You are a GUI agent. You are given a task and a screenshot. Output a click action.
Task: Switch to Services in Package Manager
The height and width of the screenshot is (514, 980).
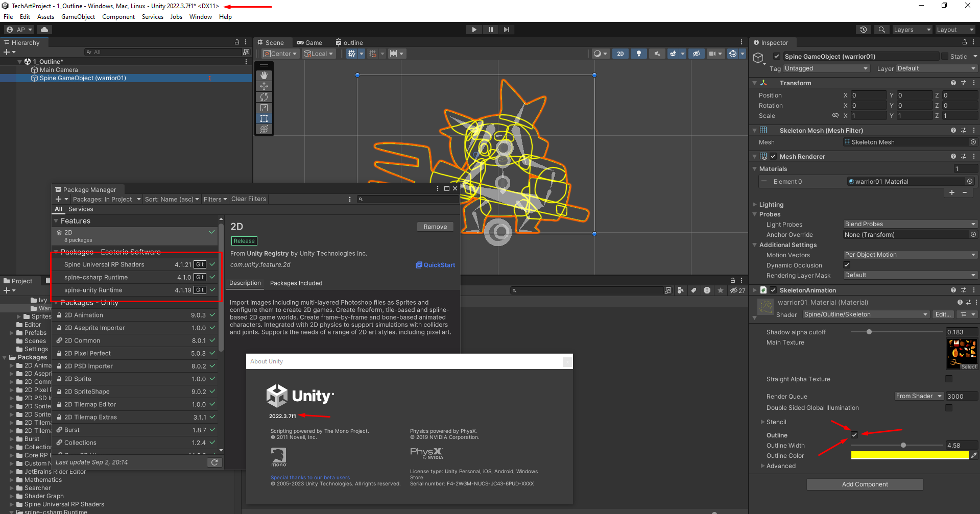(x=81, y=209)
